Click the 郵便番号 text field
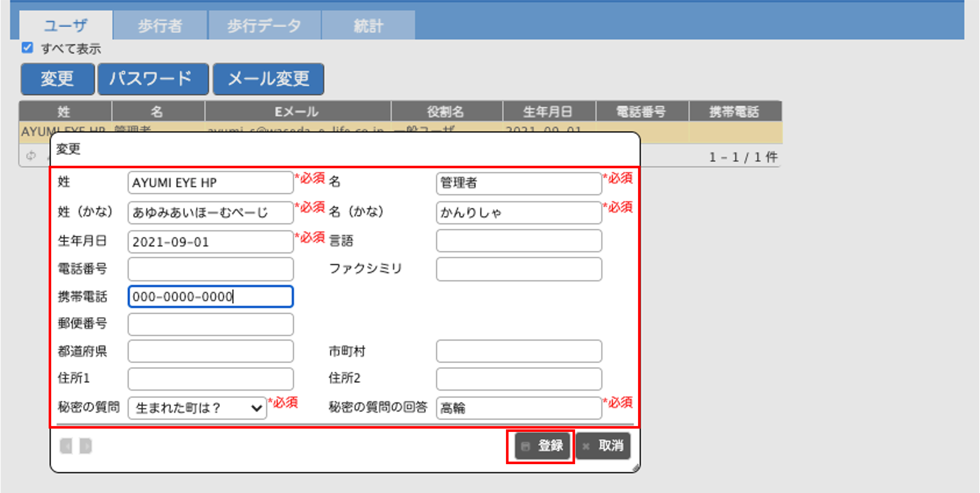The width and height of the screenshot is (980, 493). pos(210,324)
